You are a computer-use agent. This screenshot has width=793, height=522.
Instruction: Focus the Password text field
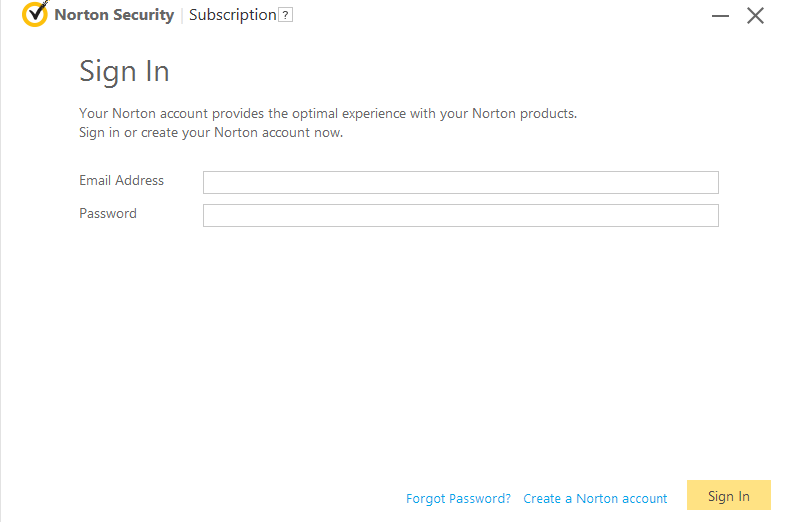(x=461, y=215)
